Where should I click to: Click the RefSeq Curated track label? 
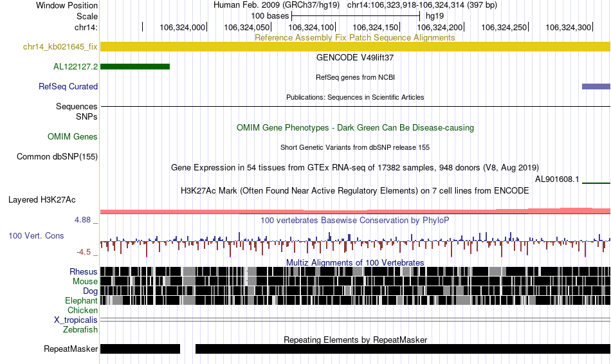(68, 87)
